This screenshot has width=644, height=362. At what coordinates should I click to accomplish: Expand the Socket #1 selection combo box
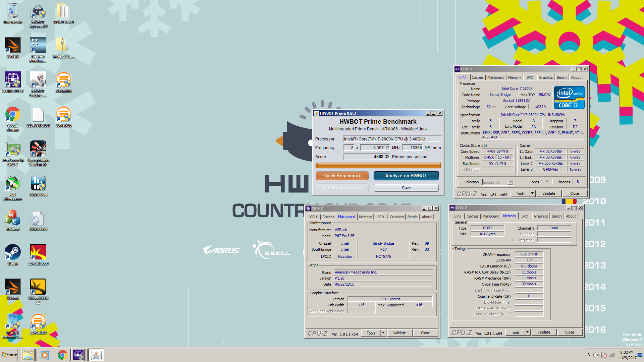[510, 182]
